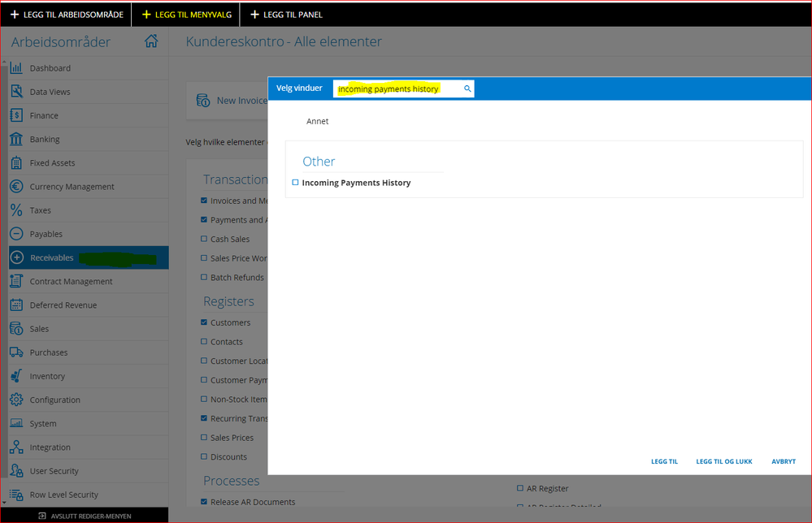Screen dimensions: 812x523
Task: Click the sidebar scroll down arrow
Action: [x=4, y=503]
